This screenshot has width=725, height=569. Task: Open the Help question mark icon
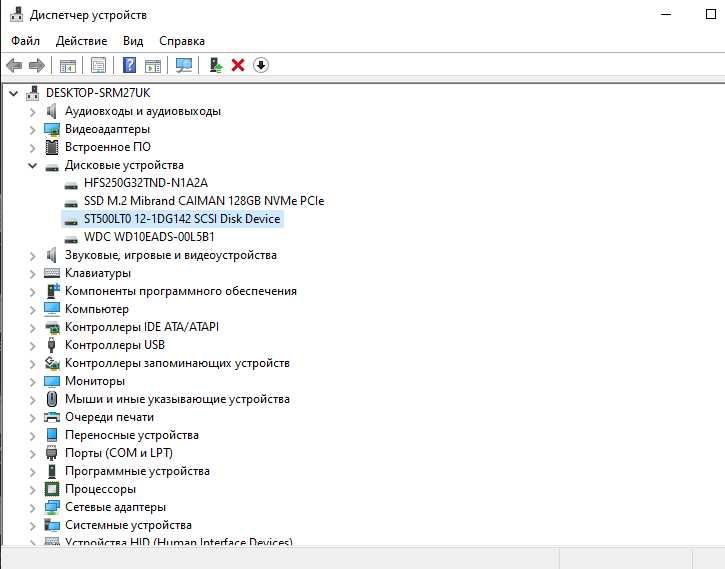[129, 65]
